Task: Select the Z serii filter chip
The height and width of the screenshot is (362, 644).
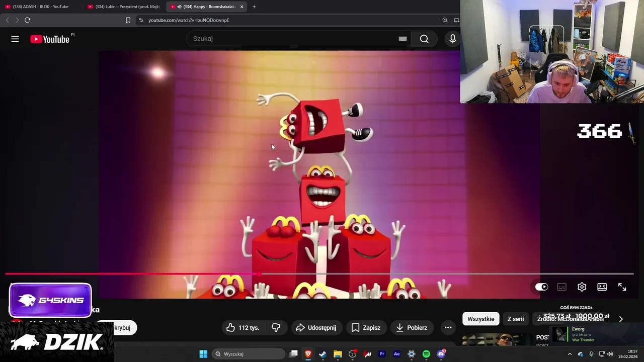Action: (x=516, y=319)
